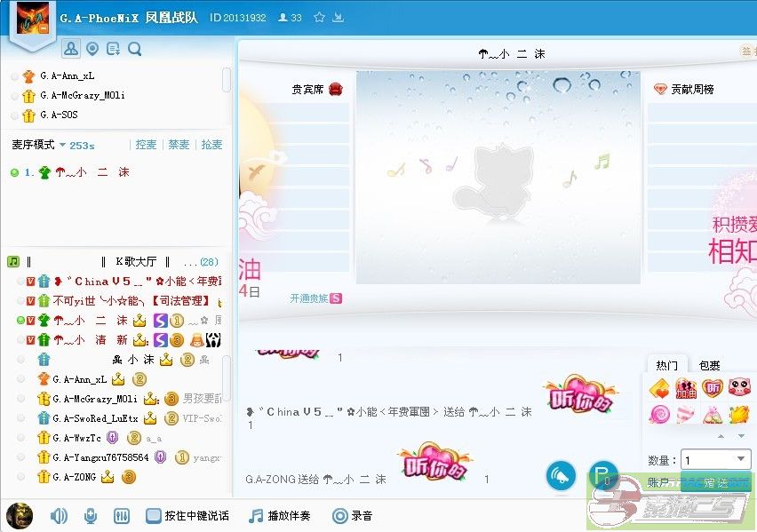Open the channel members list icon
This screenshot has height=532, width=757.
(71, 49)
